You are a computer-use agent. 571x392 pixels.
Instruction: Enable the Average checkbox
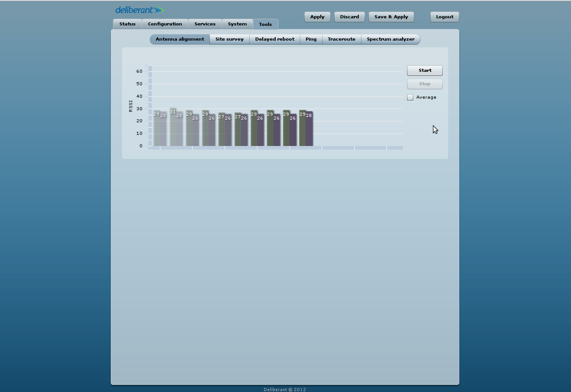410,97
